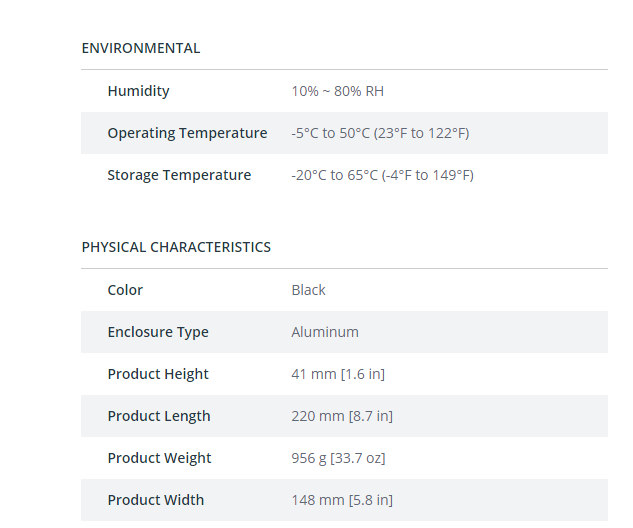Click the Black color value

tap(308, 290)
